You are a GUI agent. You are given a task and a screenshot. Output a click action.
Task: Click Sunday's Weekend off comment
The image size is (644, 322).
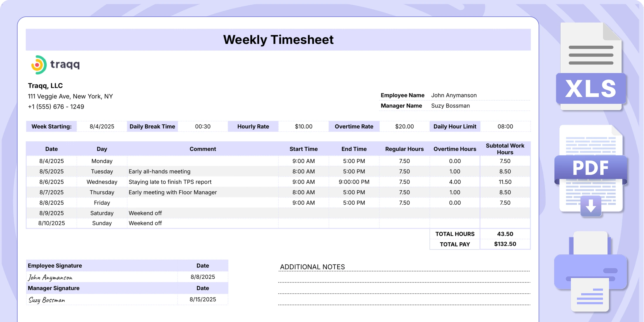pyautogui.click(x=145, y=223)
